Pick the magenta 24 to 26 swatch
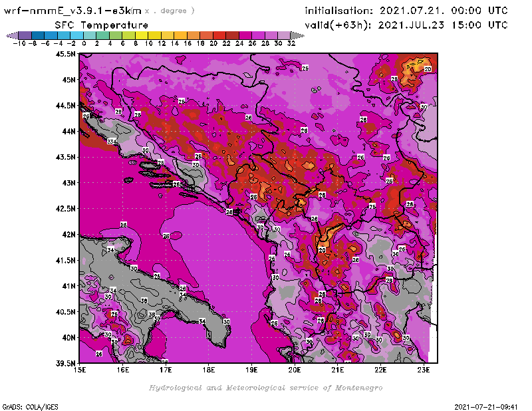This screenshot has height=411, width=532. [x=245, y=35]
